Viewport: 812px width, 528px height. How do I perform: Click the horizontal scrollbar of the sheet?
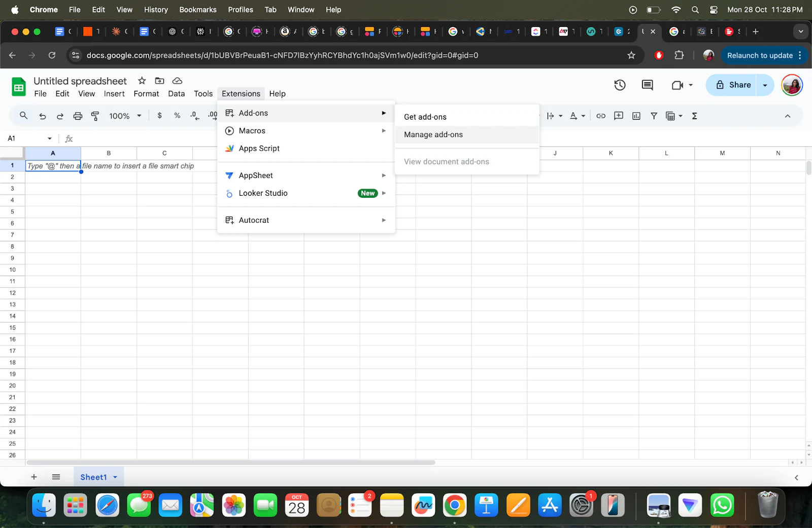point(231,463)
